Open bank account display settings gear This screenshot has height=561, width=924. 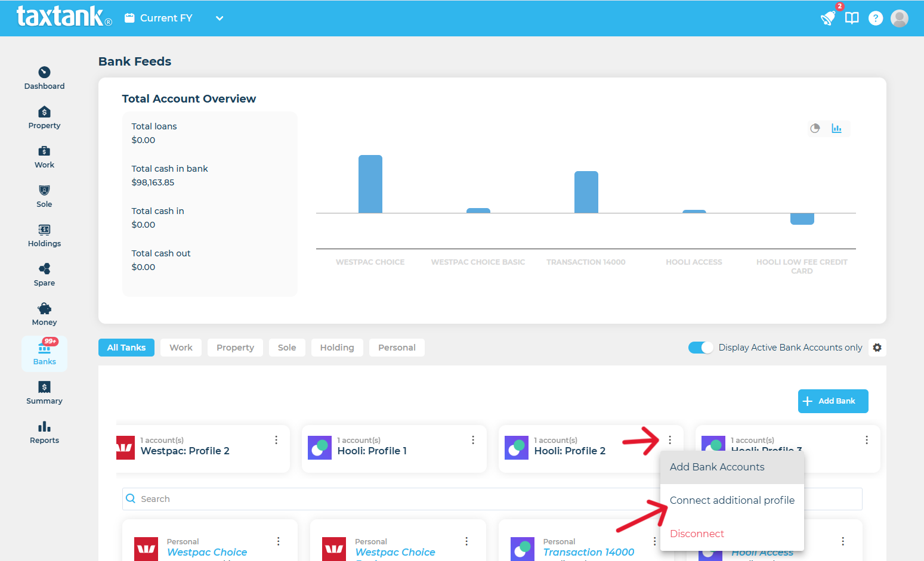click(x=877, y=347)
